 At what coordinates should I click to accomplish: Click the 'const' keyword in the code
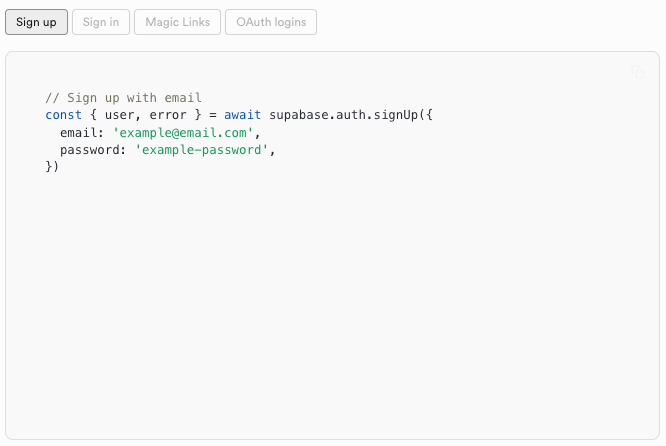pyautogui.click(x=64, y=115)
